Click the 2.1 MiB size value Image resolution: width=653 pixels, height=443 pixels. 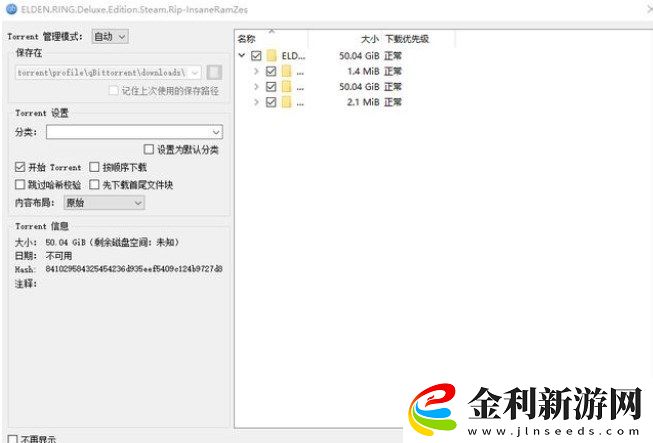coord(363,102)
